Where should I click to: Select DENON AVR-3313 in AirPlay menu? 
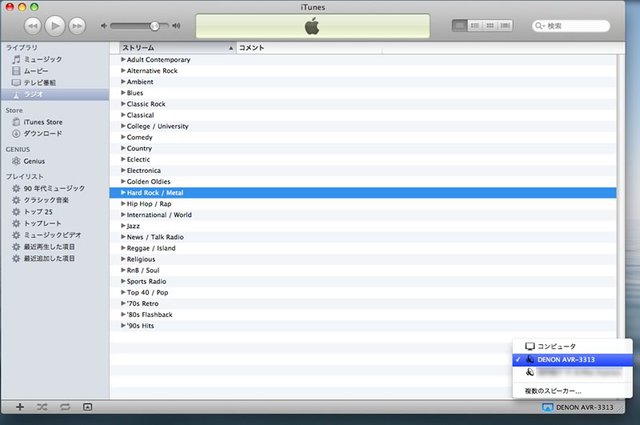(x=572, y=359)
